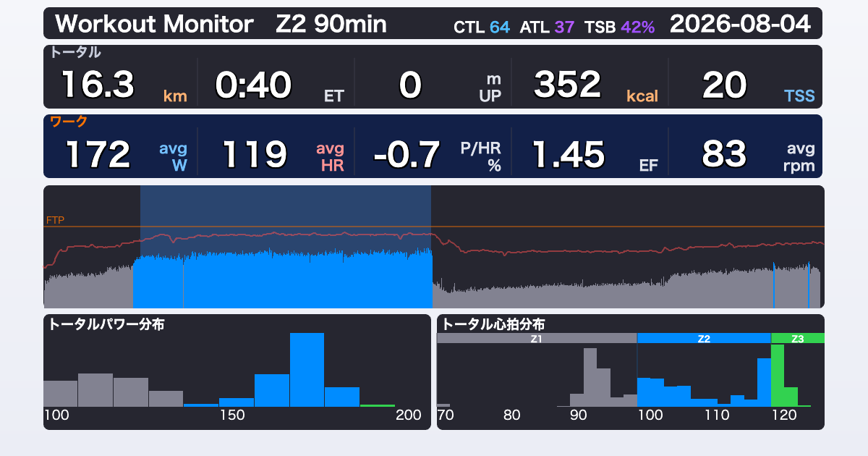Click the 172 avg W power value
868x456 pixels.
point(98,154)
